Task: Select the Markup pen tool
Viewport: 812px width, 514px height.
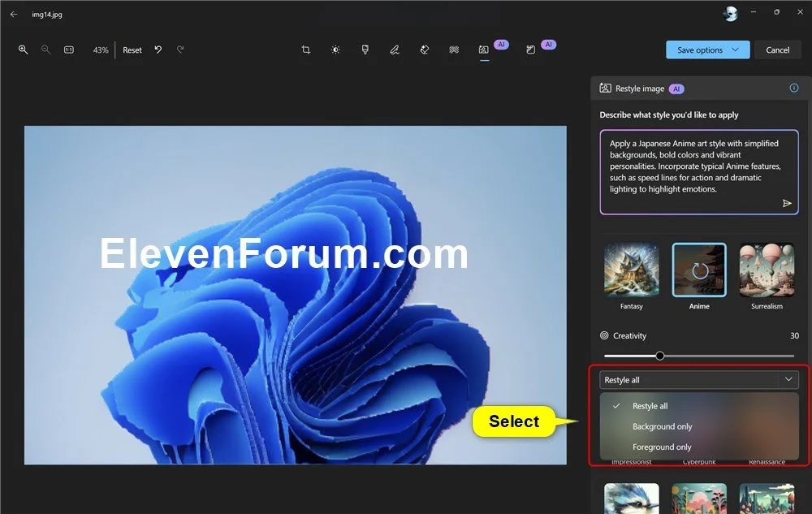Action: (x=395, y=50)
